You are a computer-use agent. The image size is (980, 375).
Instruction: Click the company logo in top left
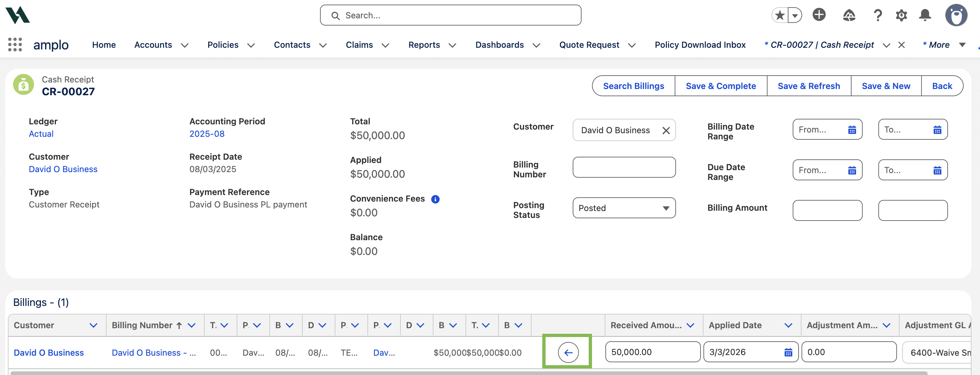18,15
